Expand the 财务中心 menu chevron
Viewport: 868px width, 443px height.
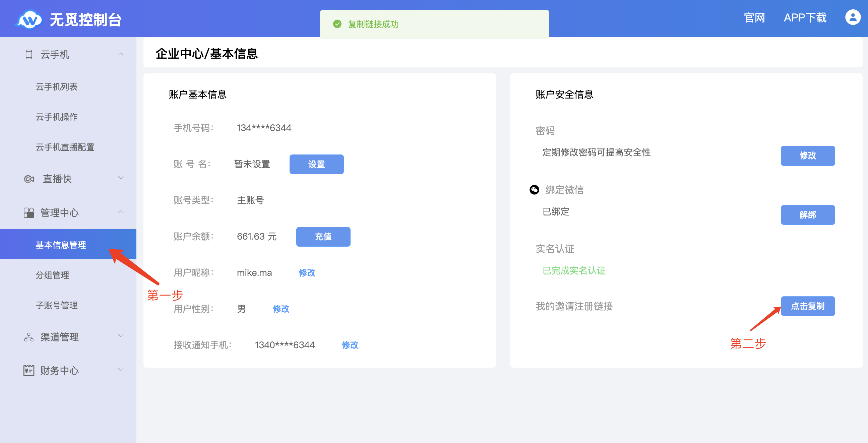click(121, 370)
